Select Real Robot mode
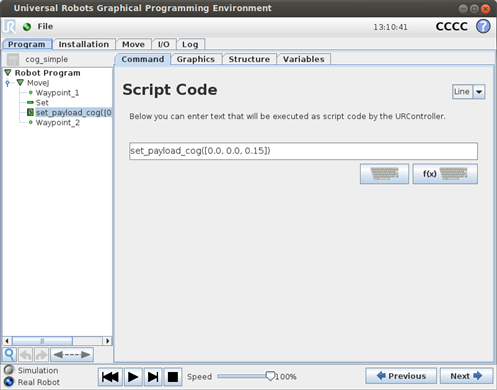 click(9, 382)
